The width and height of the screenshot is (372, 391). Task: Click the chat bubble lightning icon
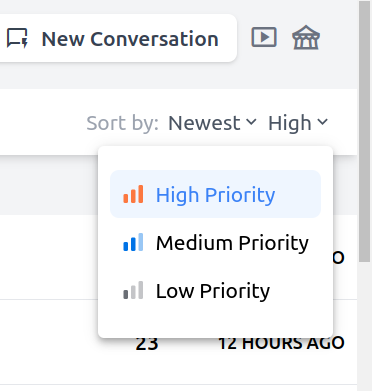tap(17, 38)
